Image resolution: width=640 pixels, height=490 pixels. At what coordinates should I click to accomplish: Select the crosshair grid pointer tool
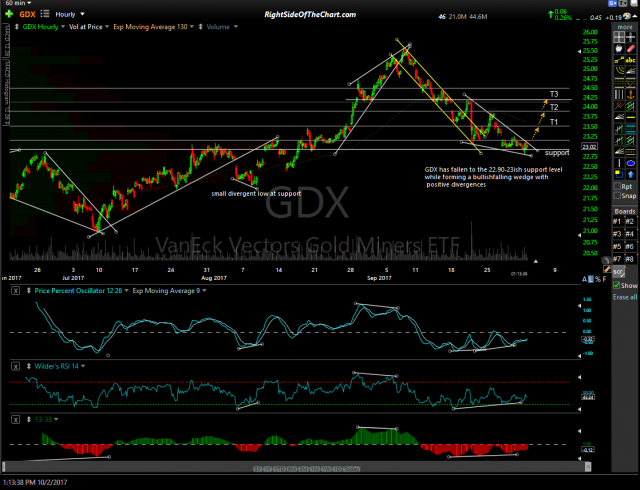point(619,37)
